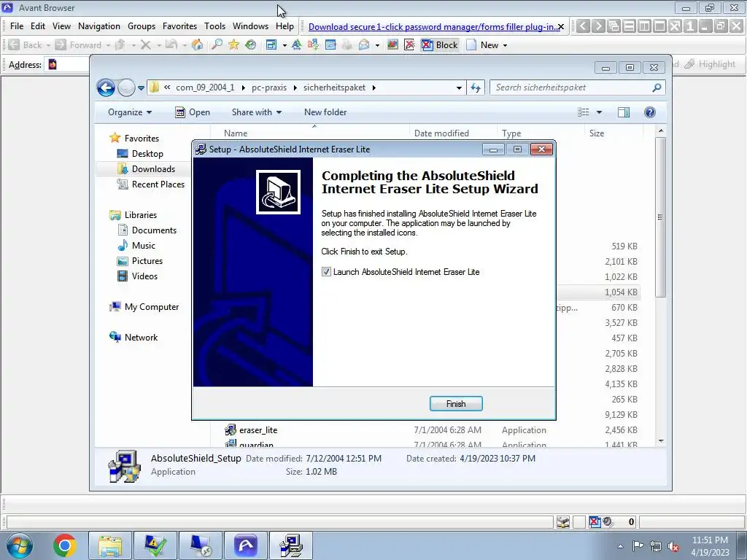Click the Print icon in Avant toolbar
747x560 pixels.
[347, 44]
